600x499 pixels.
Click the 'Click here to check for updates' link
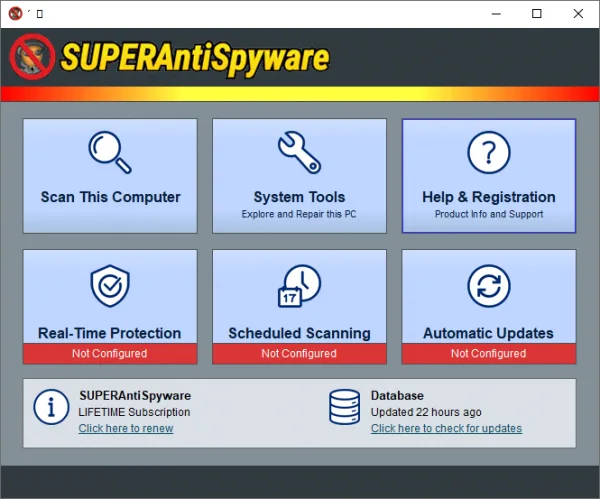click(446, 428)
